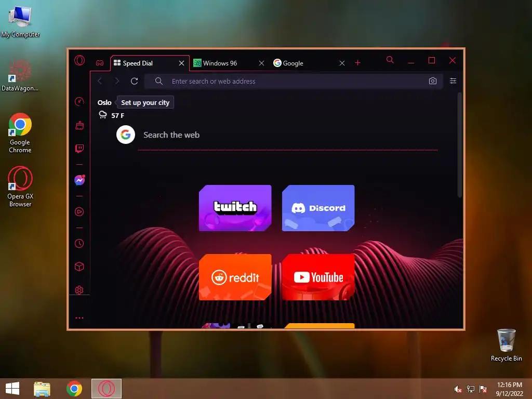Click the forward navigation arrow
Screen dimensions: 532x399
[117, 81]
